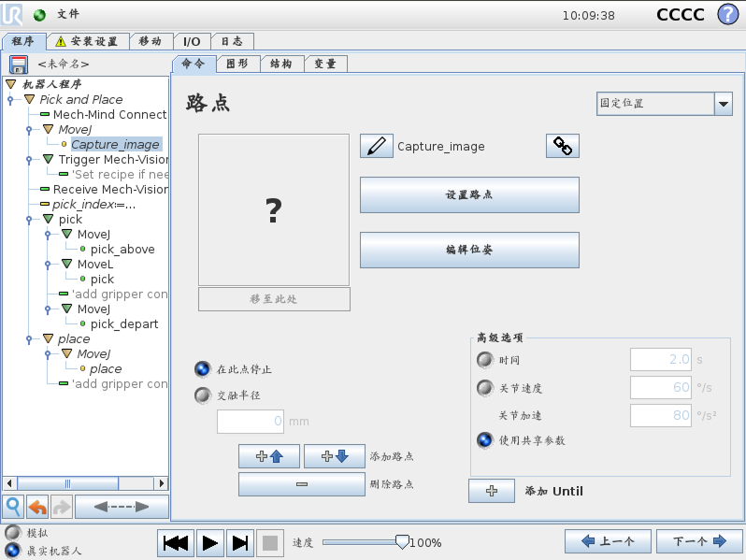Collapse the Pick and Place node
The width and height of the screenshot is (746, 560).
30,99
